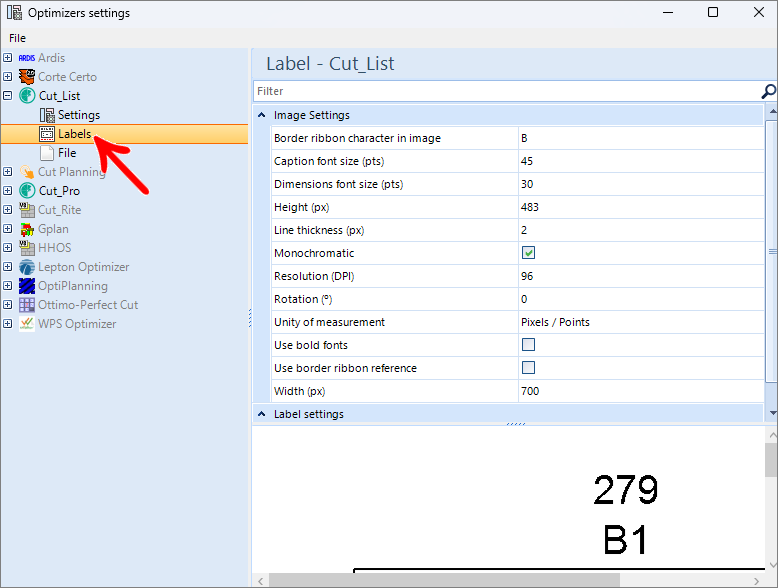Edit the Border ribbon character value B
The image size is (778, 588).
(x=641, y=138)
